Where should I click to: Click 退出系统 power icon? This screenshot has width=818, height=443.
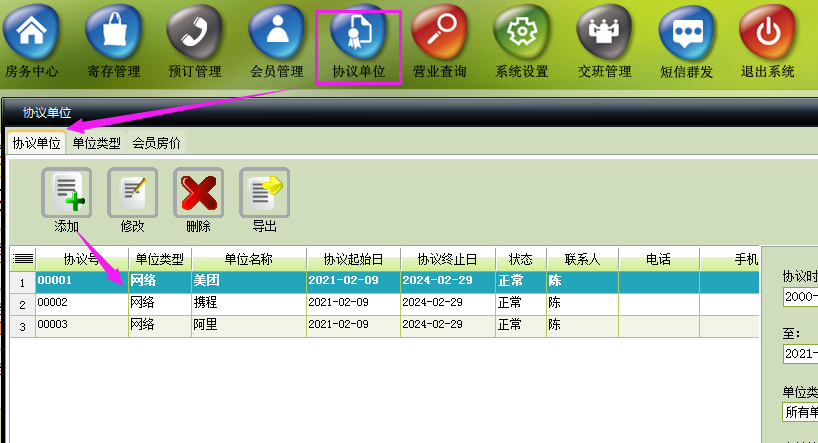click(768, 31)
